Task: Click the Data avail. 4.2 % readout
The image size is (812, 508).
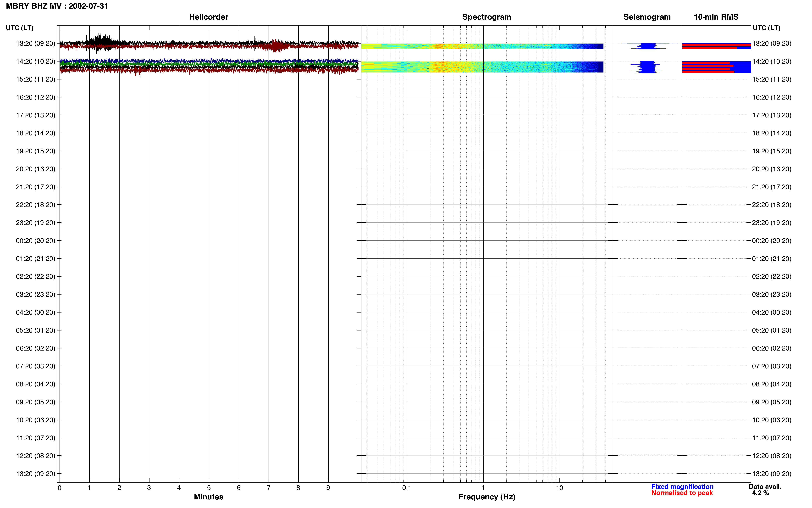Action: (765, 490)
